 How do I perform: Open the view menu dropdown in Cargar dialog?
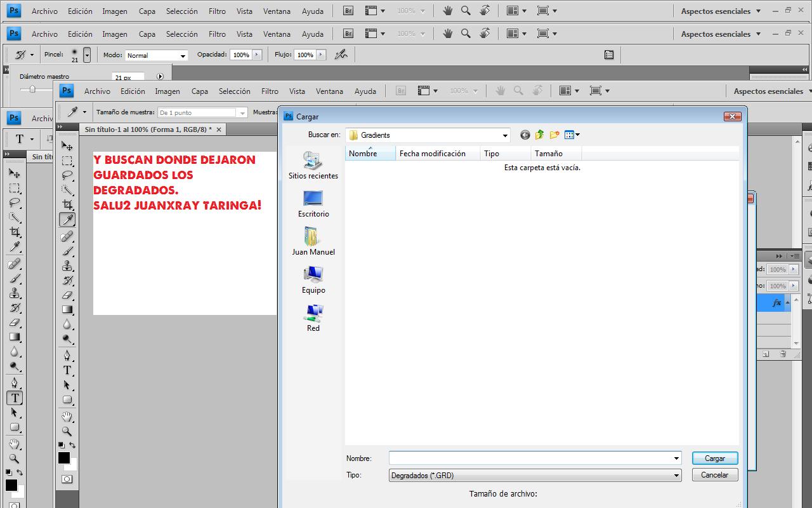point(572,135)
